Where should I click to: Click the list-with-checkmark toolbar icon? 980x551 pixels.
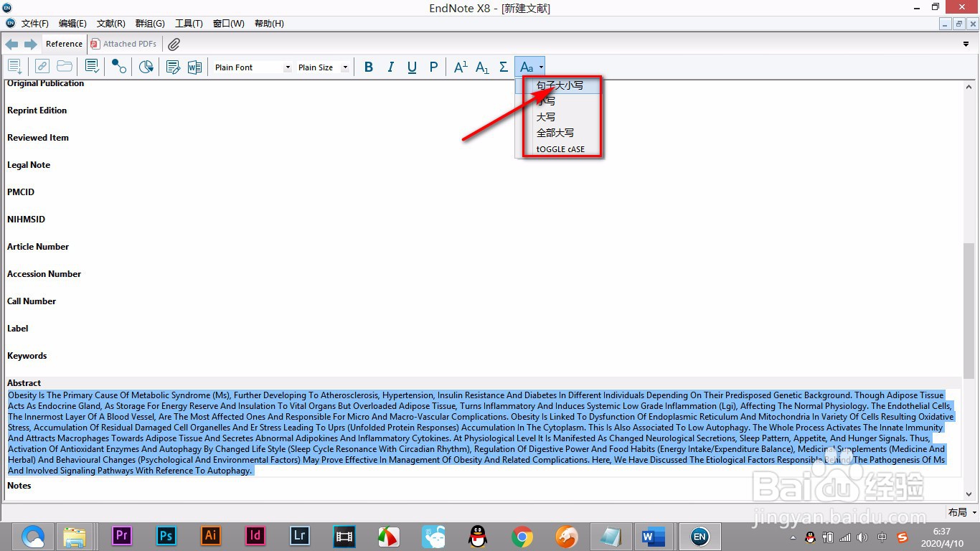(92, 67)
